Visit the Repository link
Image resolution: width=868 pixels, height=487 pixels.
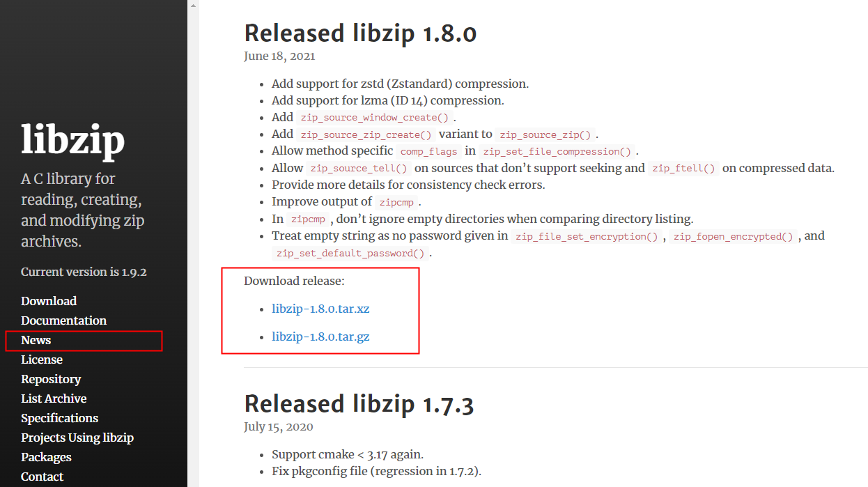point(50,378)
